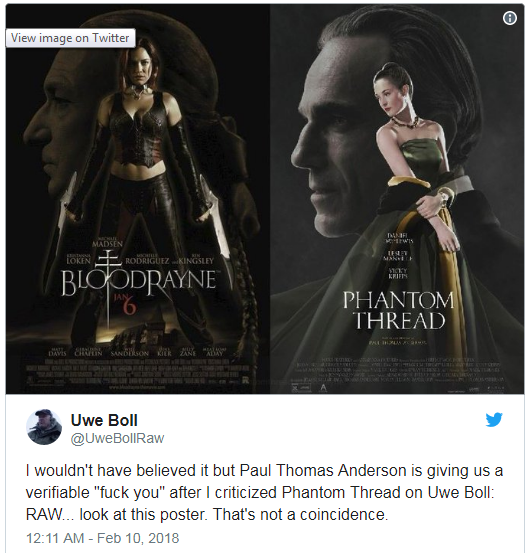Click the 12:11 AM - Feb 10, 2018 timestamp
This screenshot has height=553, width=531.
pyautogui.click(x=103, y=538)
